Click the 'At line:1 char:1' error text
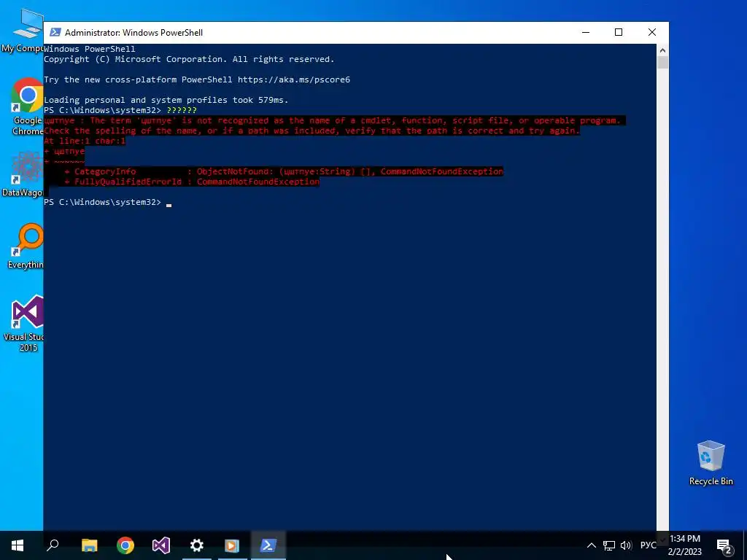The width and height of the screenshot is (747, 560). 85,141
